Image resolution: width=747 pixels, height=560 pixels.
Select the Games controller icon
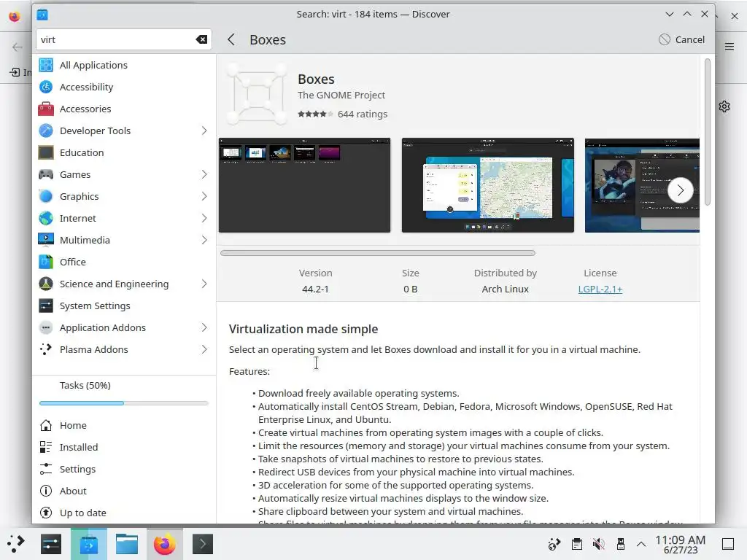46,175
